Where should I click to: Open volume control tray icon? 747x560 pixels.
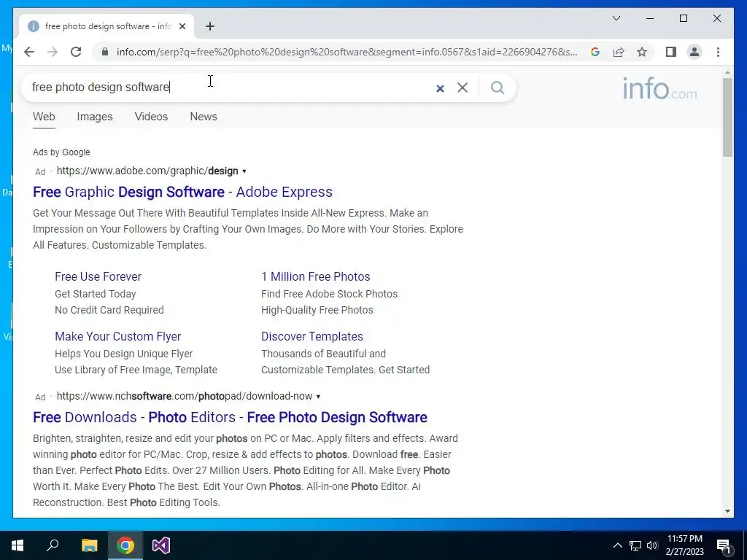(652, 545)
